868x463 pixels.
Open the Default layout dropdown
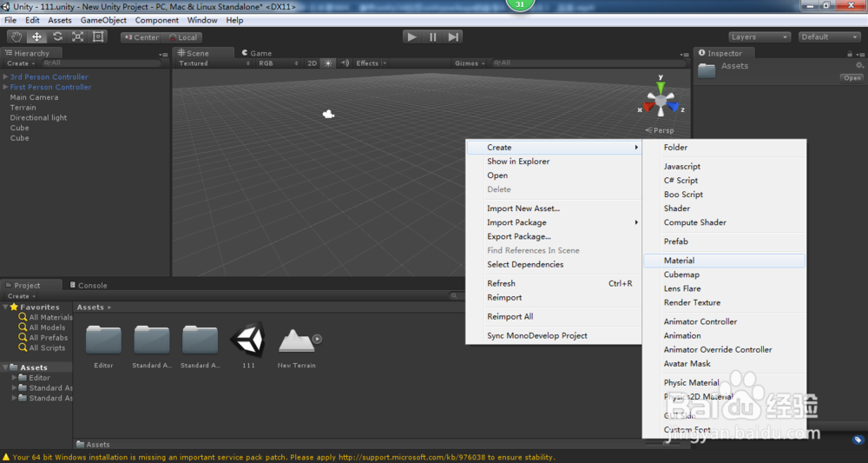click(x=829, y=37)
